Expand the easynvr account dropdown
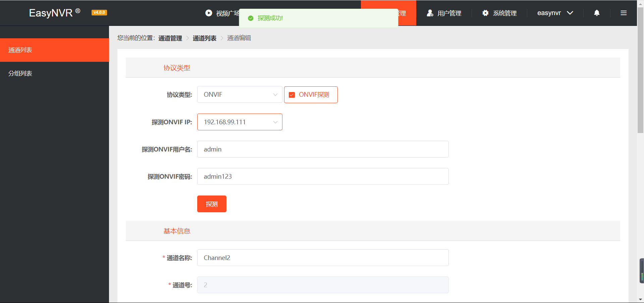 click(x=555, y=13)
